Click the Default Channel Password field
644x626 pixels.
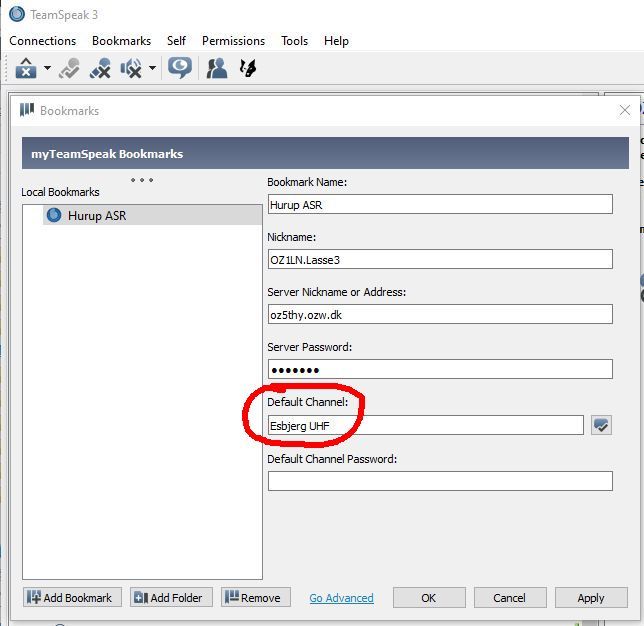440,481
